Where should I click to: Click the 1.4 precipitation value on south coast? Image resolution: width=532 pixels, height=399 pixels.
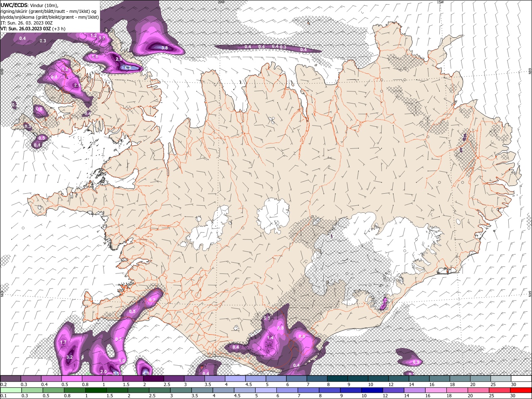[271, 337]
